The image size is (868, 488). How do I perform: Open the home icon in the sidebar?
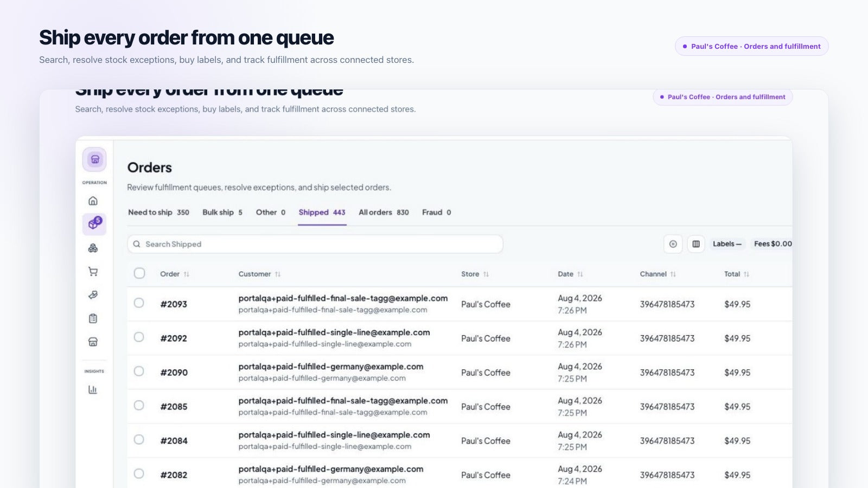pyautogui.click(x=93, y=201)
